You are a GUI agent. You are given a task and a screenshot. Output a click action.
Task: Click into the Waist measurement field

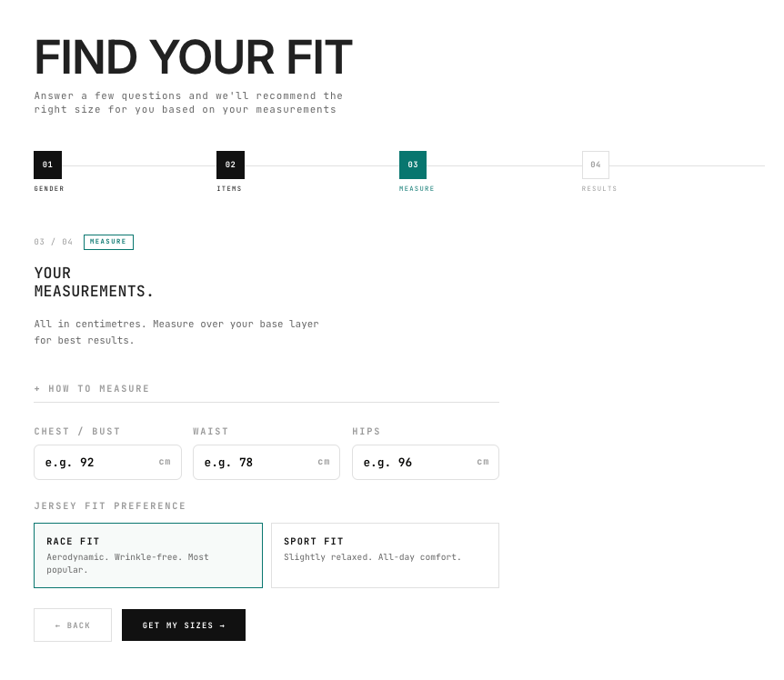[255, 462]
